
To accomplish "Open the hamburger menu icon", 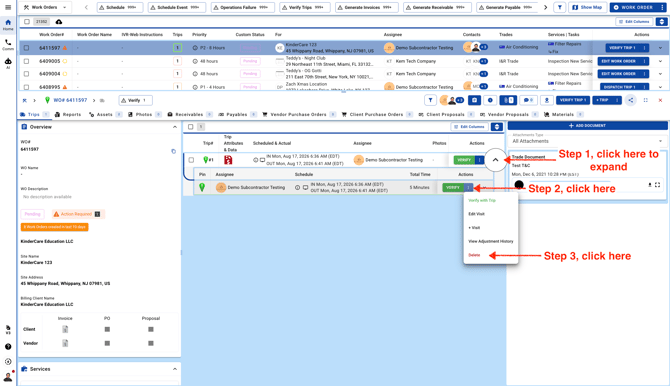I will [8, 7].
